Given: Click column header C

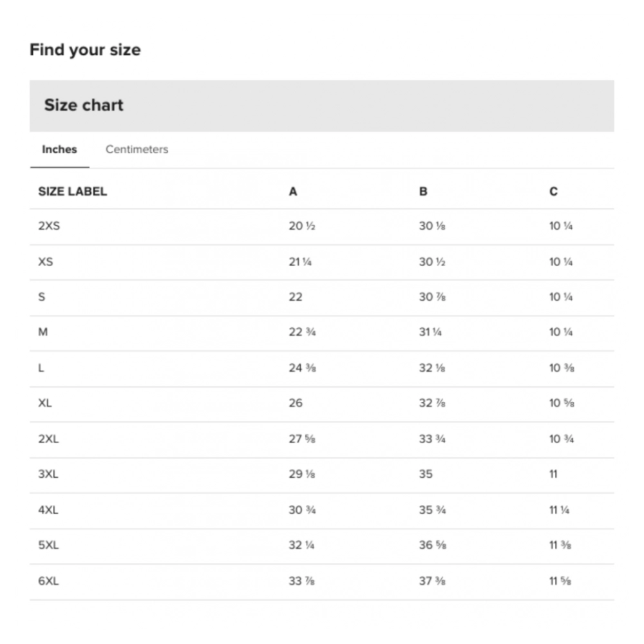Looking at the screenshot, I should [553, 191].
